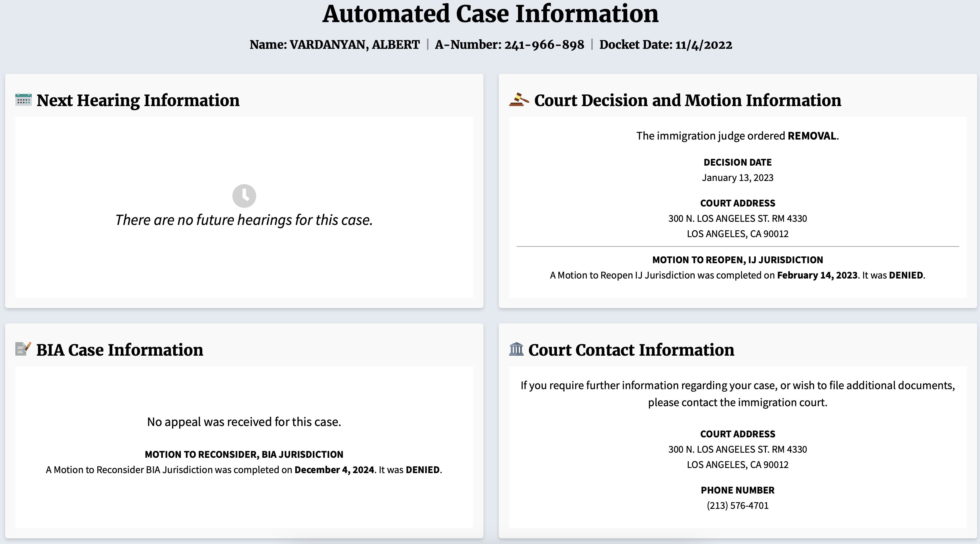
Task: Click the PHONE NUMBER label
Action: [737, 490]
